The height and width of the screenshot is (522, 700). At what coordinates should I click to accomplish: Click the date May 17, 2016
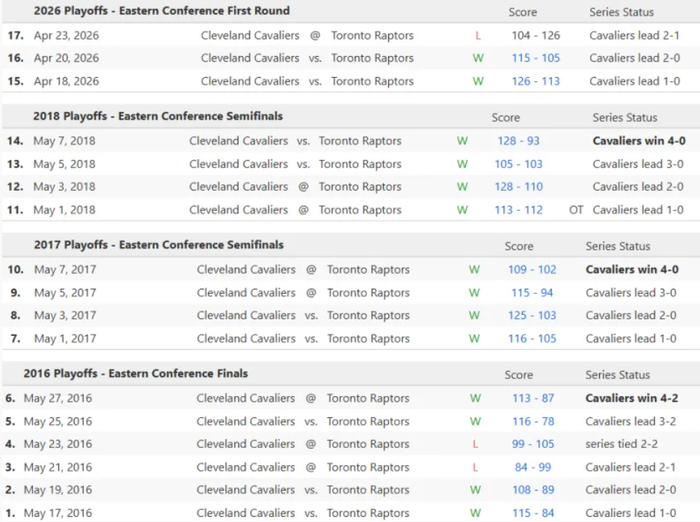58,513
